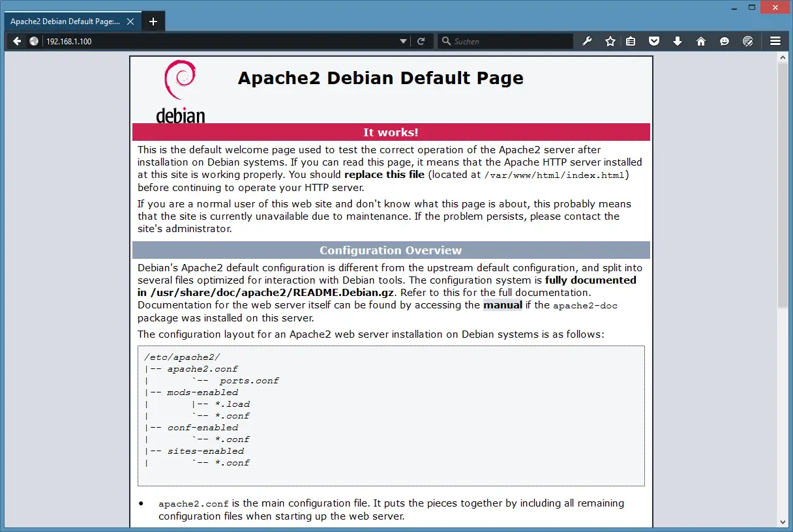Click apache2.conf in the bullet list
The image size is (793, 532).
point(194,503)
